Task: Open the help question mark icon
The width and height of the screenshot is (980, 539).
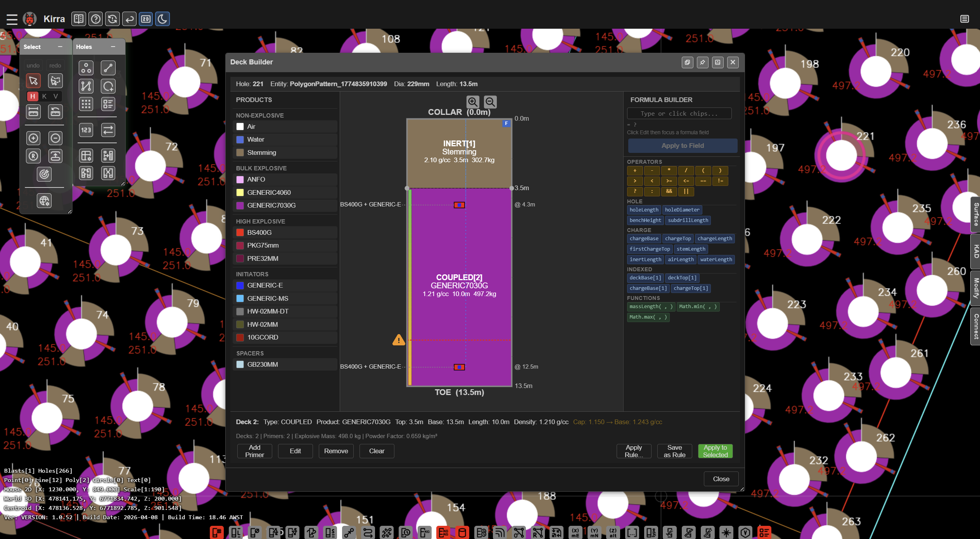Action: pyautogui.click(x=96, y=19)
